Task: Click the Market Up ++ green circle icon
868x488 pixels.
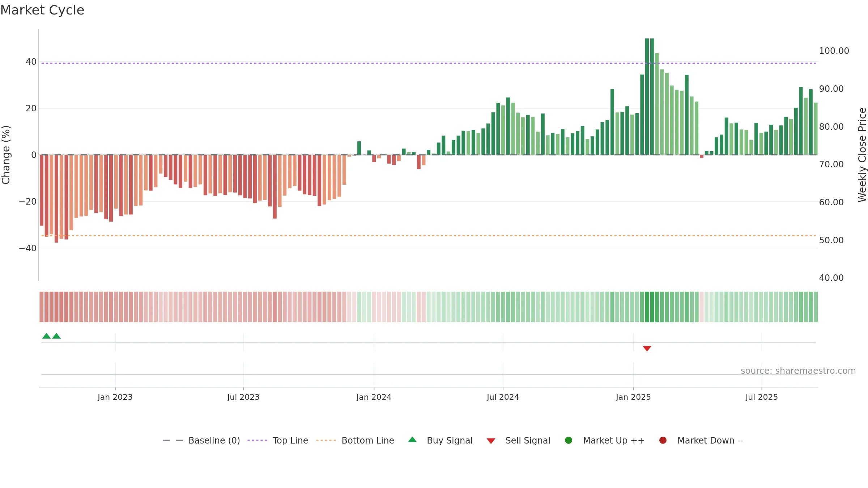Action: tap(569, 440)
